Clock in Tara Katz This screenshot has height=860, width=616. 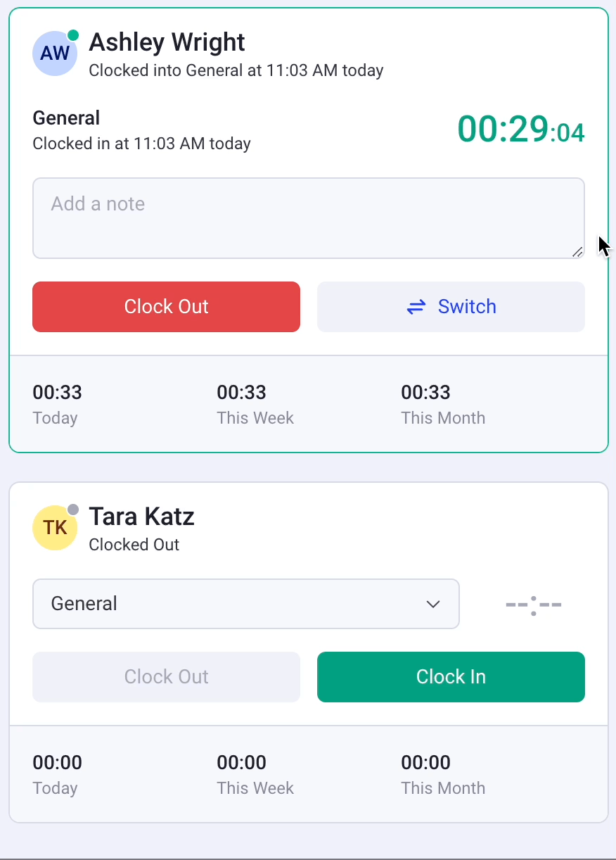point(451,677)
